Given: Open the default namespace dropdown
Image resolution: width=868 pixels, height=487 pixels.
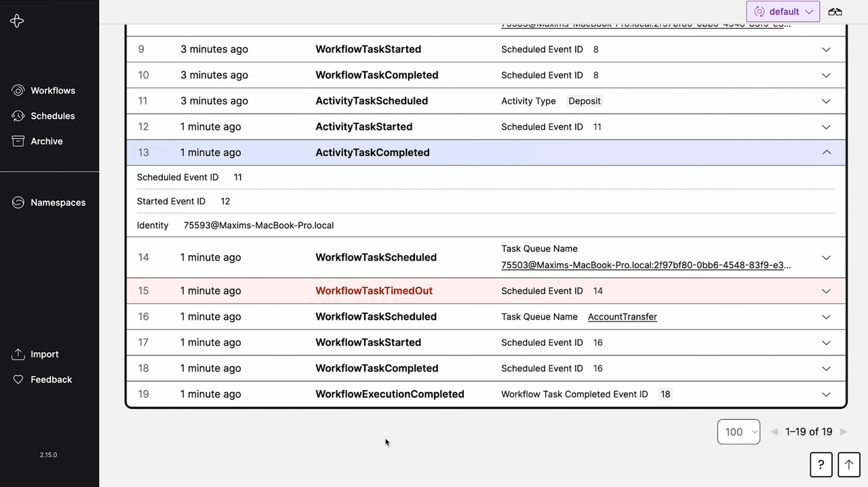Looking at the screenshot, I should pos(783,12).
